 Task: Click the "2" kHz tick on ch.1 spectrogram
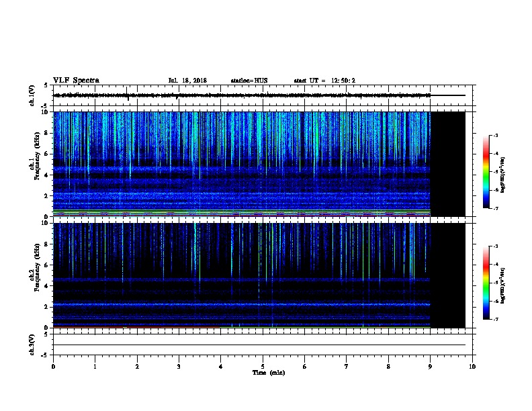pyautogui.click(x=46, y=196)
